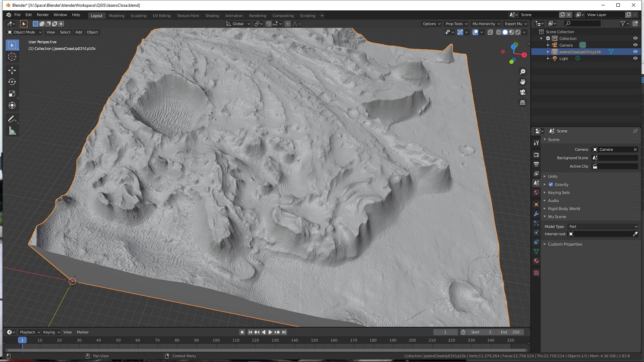Screen dimensions: 644x362
Task: Toggle camera view in the viewport
Action: click(x=523, y=92)
